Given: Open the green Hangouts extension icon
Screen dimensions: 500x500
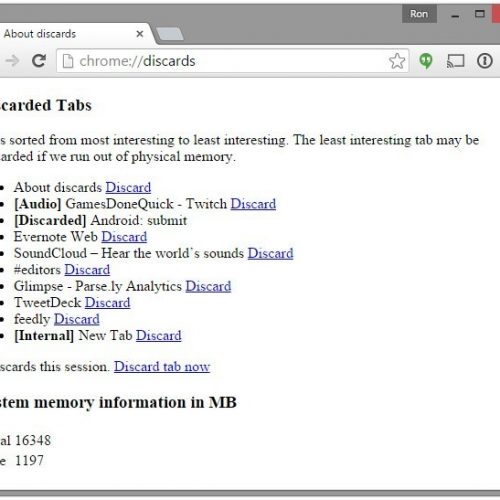Looking at the screenshot, I should pos(426,61).
